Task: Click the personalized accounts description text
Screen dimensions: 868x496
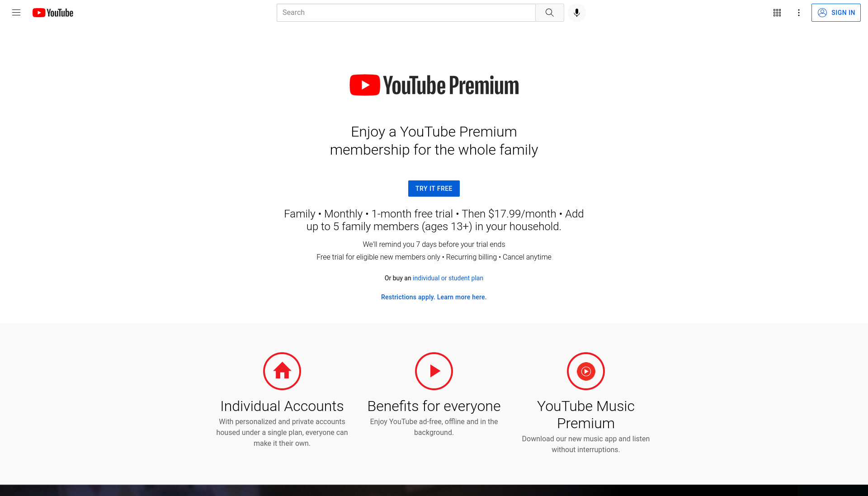Action: point(282,432)
